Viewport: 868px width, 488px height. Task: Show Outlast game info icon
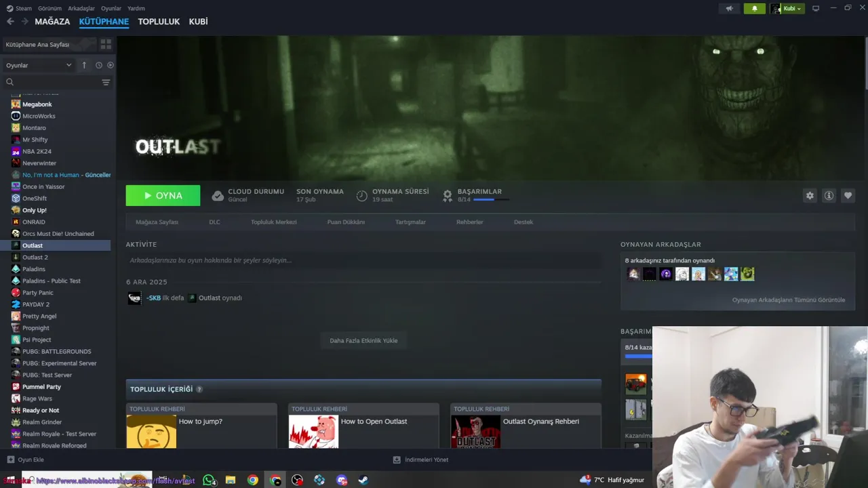click(829, 195)
